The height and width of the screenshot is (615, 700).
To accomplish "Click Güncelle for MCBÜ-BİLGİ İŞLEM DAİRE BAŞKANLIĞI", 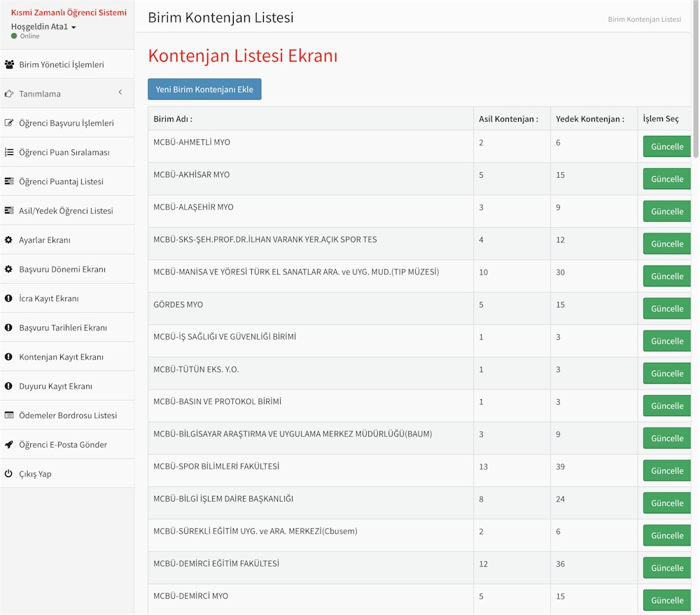I will [x=667, y=503].
